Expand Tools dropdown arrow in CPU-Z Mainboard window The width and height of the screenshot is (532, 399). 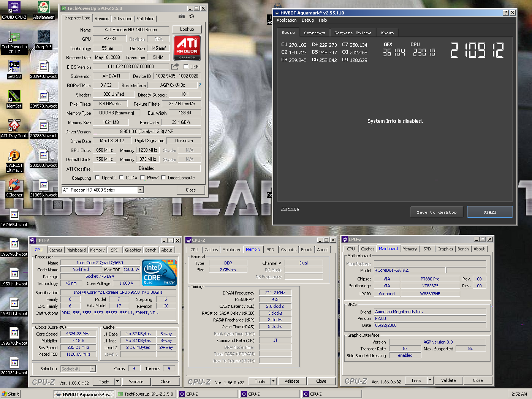(430, 380)
